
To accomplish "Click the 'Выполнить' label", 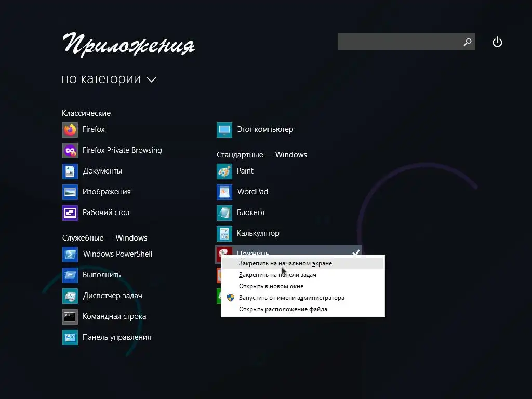I will point(101,275).
